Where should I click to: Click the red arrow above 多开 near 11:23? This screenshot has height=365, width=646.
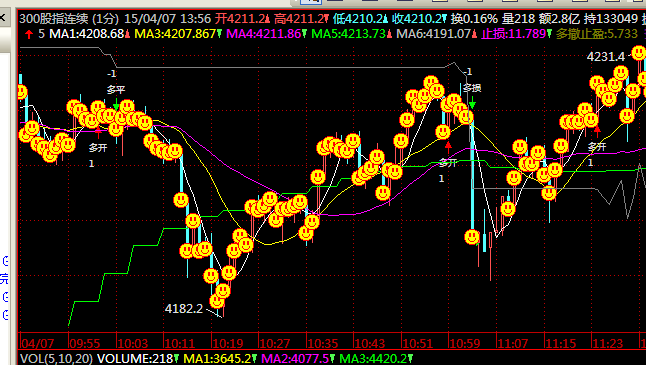(597, 132)
